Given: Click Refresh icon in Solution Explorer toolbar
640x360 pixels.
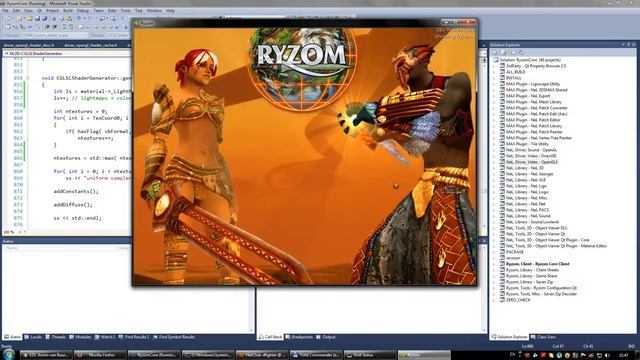Looking at the screenshot, I should [x=513, y=52].
